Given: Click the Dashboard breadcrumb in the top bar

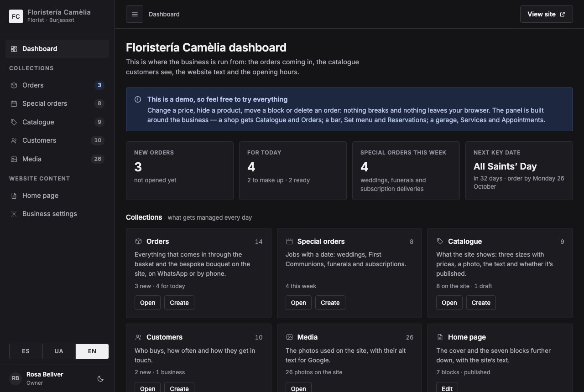Looking at the screenshot, I should pos(164,14).
